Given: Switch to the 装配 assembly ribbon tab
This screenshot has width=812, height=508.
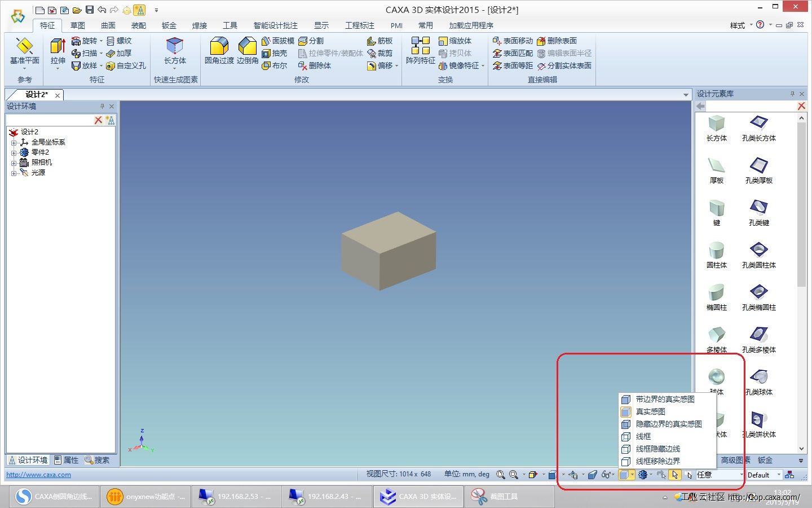Looking at the screenshot, I should [x=139, y=25].
